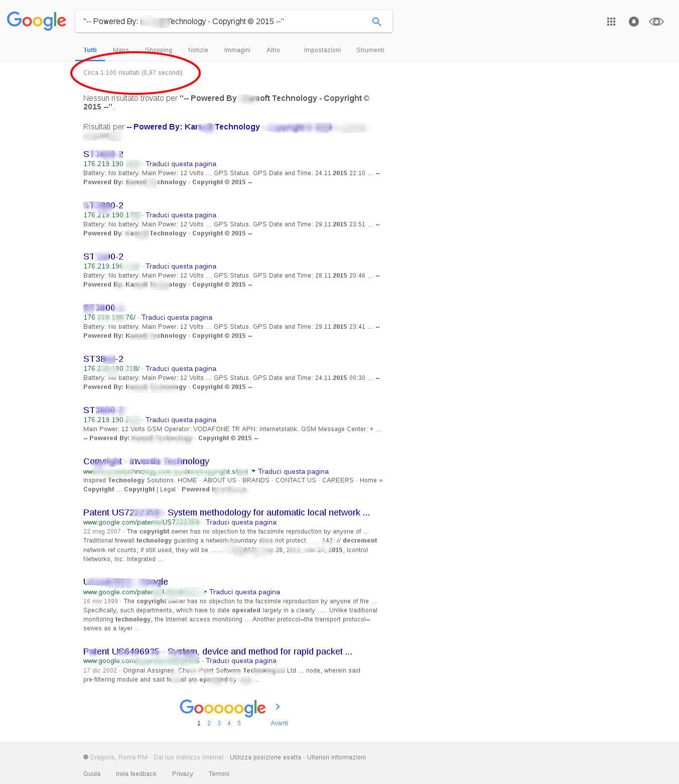Screen dimensions: 679x784
Task: Open Privacy footer link
Action: coord(183,774)
